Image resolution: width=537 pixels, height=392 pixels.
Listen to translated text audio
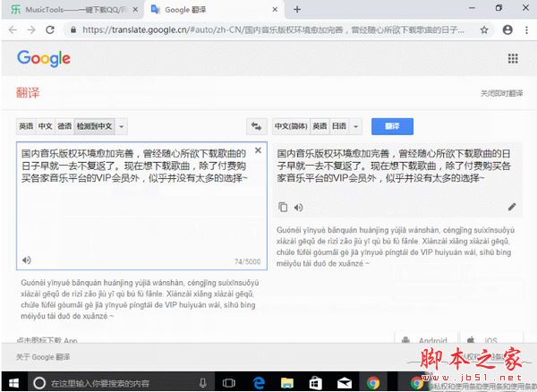(298, 207)
